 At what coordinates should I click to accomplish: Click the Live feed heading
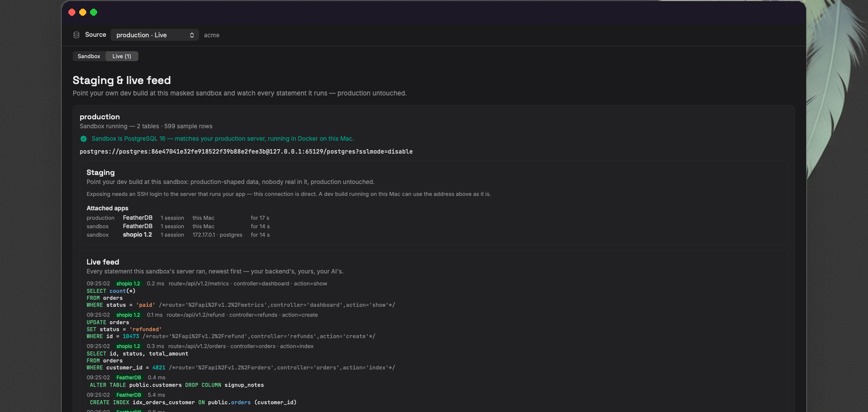[x=103, y=262]
